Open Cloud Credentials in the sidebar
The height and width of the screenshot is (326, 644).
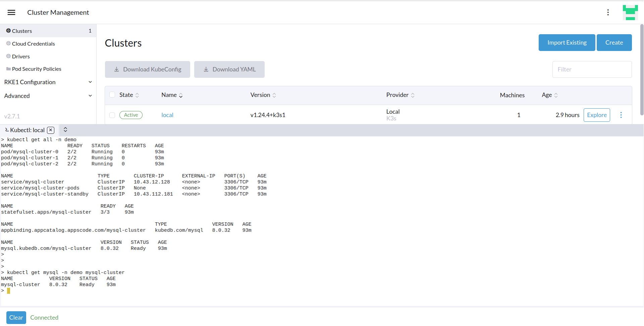coord(33,44)
